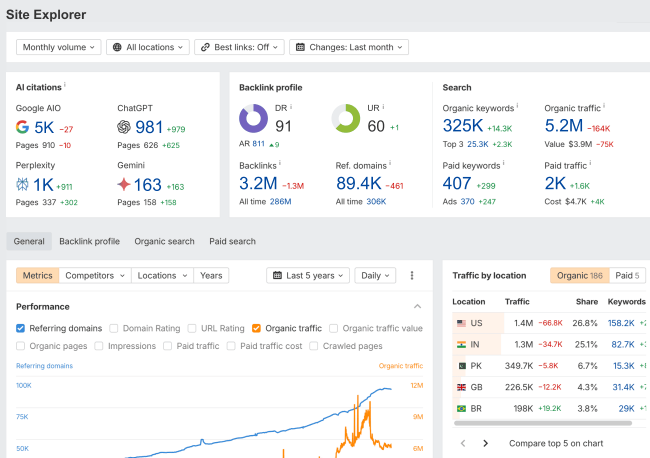Open the three-dot chart options menu

(411, 275)
